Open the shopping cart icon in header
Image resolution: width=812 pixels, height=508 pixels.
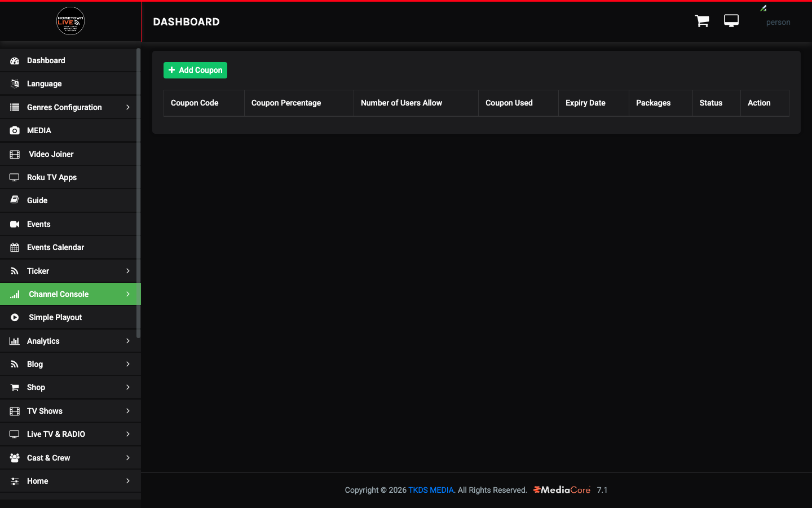coord(702,21)
